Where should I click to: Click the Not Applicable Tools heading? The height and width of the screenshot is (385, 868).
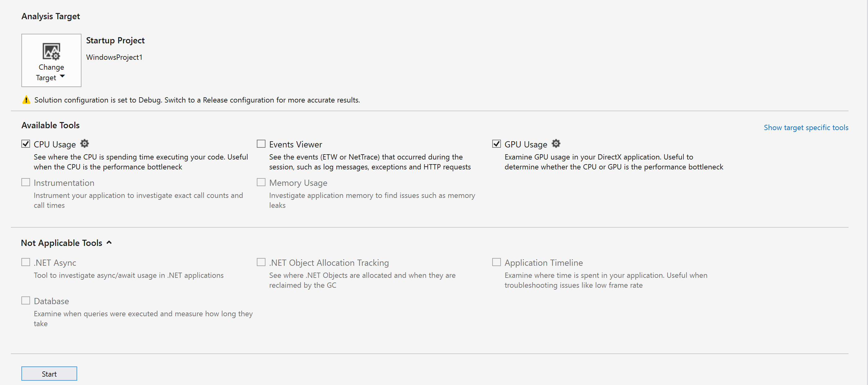(x=62, y=243)
